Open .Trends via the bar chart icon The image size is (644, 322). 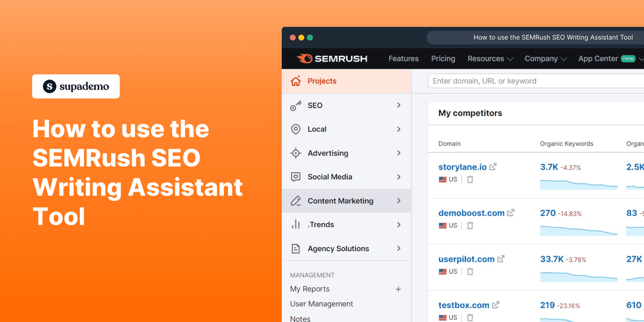(x=296, y=224)
